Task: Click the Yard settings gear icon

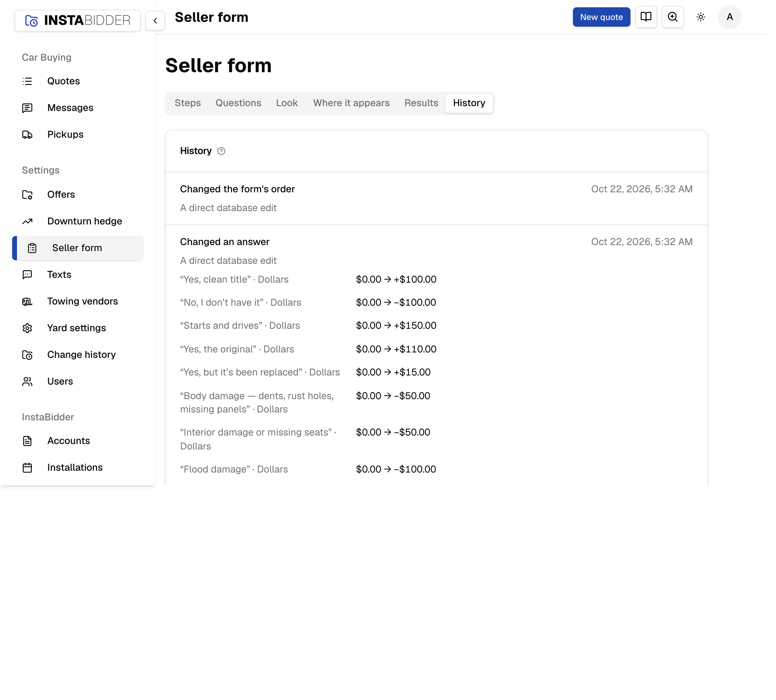Action: point(27,328)
